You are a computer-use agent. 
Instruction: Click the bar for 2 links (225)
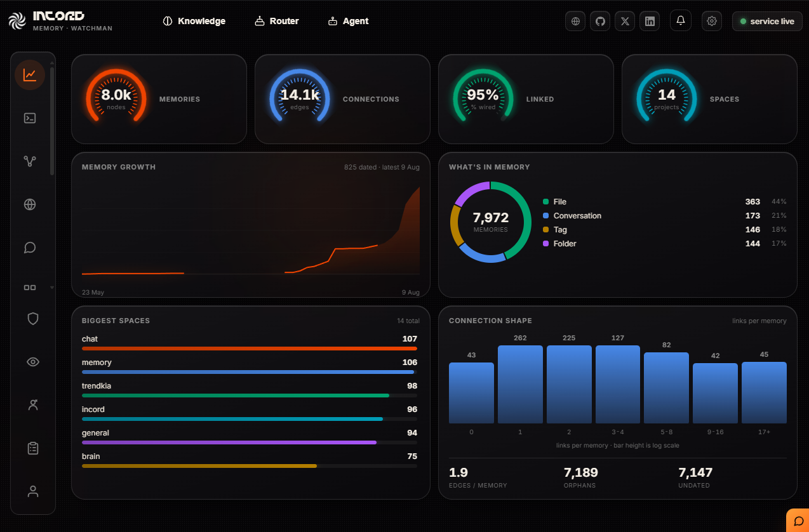[569, 384]
